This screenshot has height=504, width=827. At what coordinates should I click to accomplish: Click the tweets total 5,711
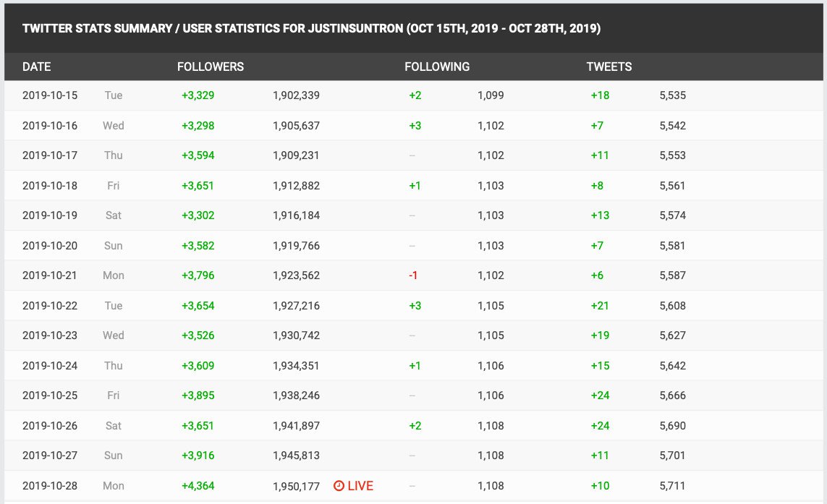(x=672, y=486)
